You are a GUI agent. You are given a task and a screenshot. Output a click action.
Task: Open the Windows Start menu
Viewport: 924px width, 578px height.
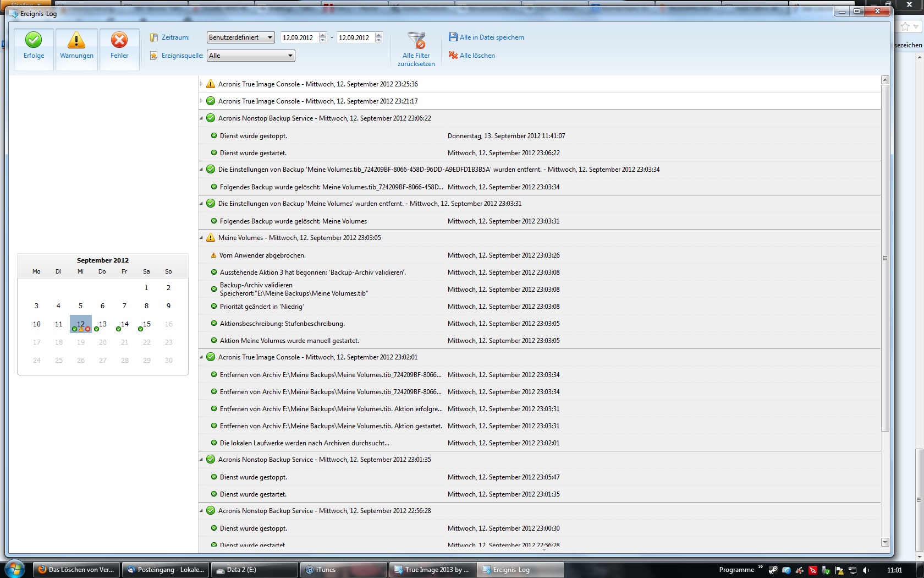point(15,569)
